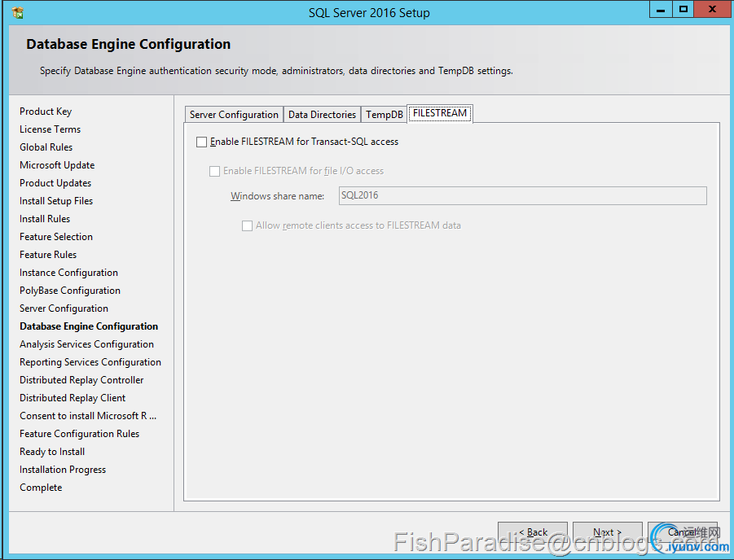Screen dimensions: 734x560
Task: Select the Reporting Services Configuration step
Action: 90,362
